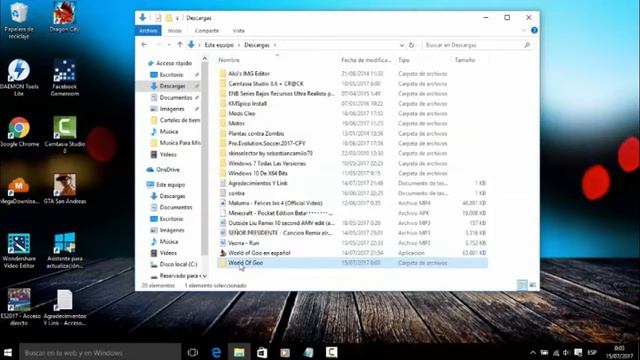Open the Archivo ribbon tab
Image resolution: width=640 pixels, height=360 pixels.
(x=148, y=31)
